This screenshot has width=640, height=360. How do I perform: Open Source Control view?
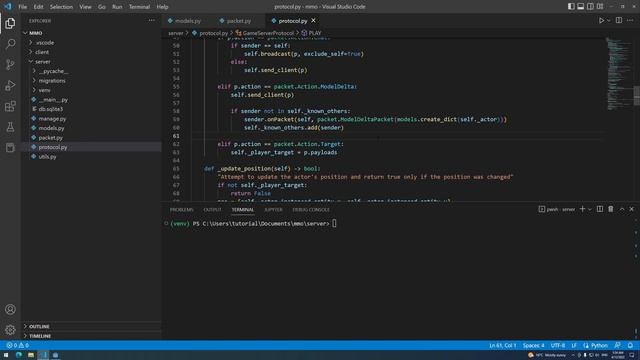10,64
